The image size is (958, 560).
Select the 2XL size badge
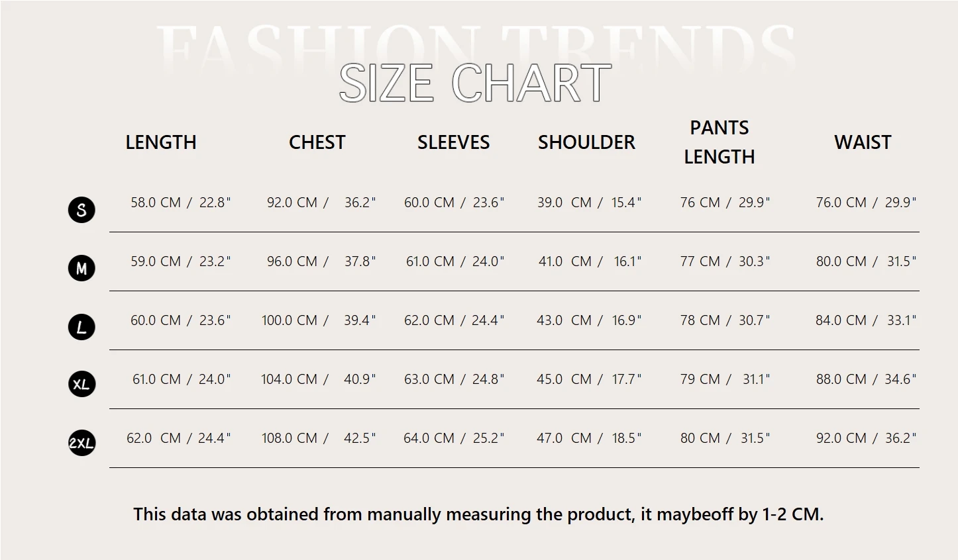click(81, 443)
